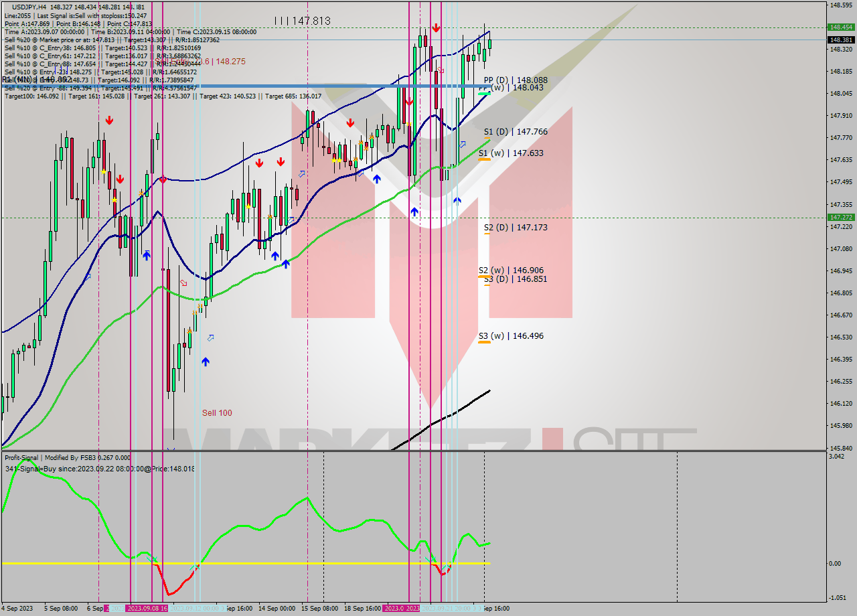Click the '14 Sep 00:00' time axis label

(277, 609)
